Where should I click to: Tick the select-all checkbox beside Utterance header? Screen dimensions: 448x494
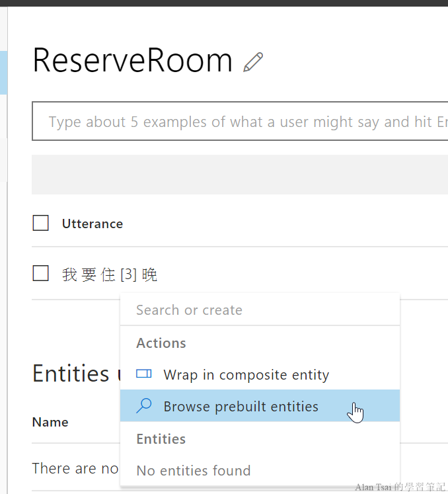(x=41, y=224)
